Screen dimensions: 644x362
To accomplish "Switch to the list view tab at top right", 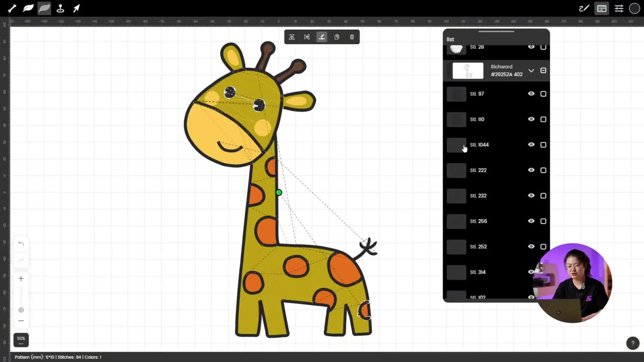I will click(602, 8).
